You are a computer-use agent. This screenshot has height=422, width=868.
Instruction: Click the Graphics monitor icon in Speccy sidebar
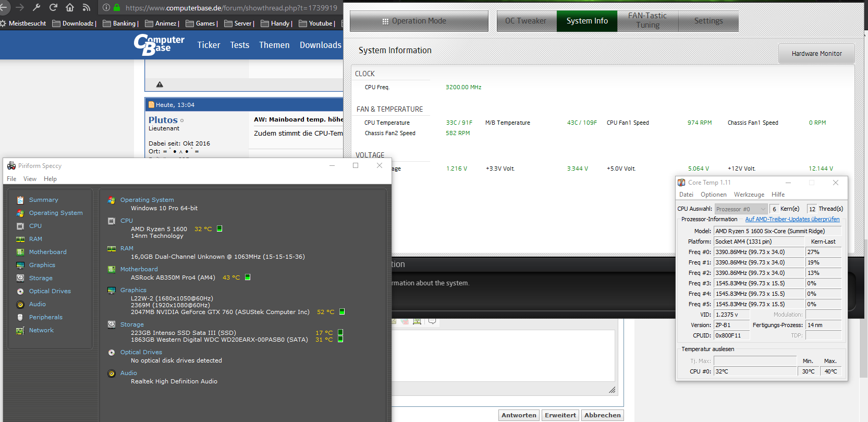(x=20, y=265)
